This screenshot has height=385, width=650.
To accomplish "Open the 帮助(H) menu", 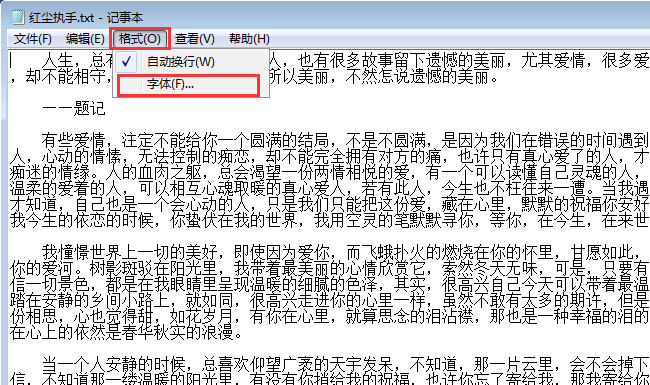I will tap(249, 39).
